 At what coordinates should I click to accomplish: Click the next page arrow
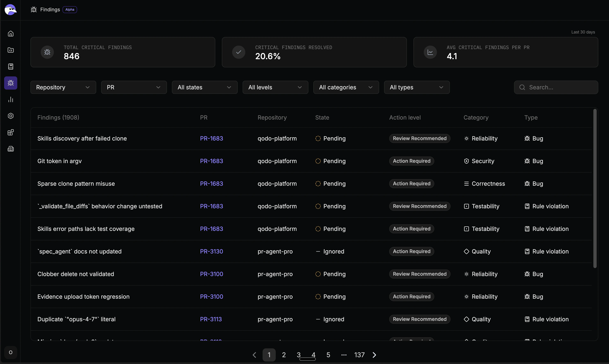pyautogui.click(x=374, y=355)
